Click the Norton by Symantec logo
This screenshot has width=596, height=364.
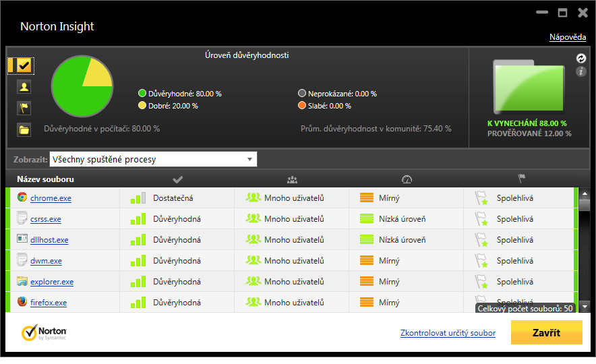coord(44,332)
